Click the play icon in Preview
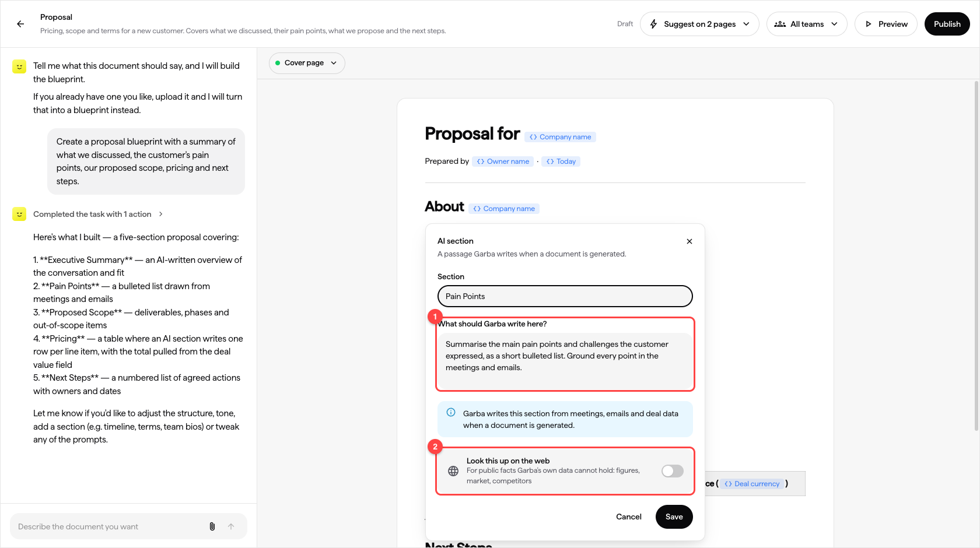The image size is (980, 548). pos(869,24)
